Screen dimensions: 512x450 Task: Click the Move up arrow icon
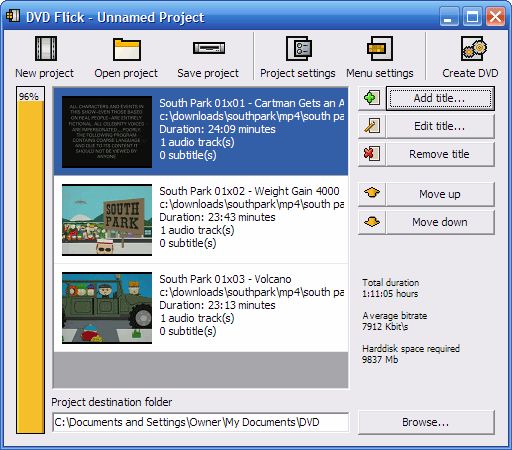tap(372, 193)
